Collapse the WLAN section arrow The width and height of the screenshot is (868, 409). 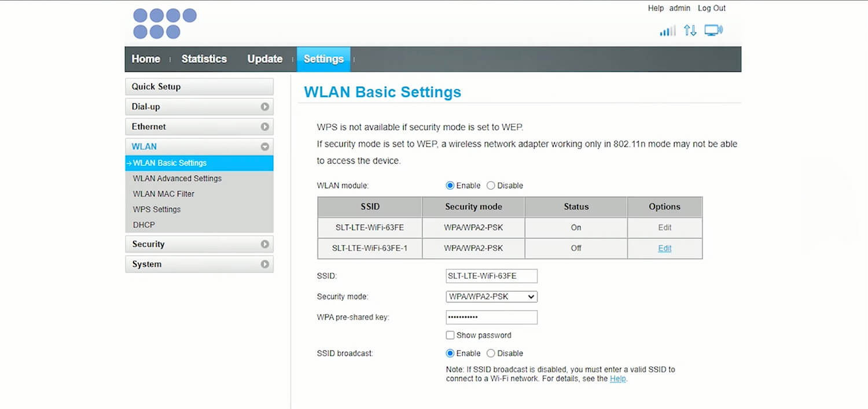tap(265, 147)
